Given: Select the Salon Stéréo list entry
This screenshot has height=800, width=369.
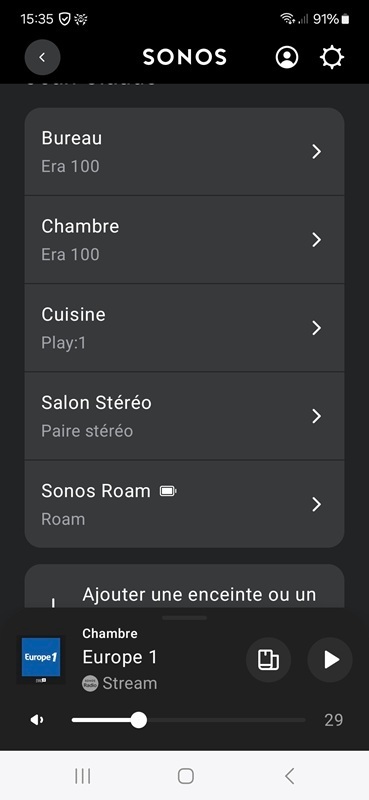Looking at the screenshot, I should tap(184, 416).
